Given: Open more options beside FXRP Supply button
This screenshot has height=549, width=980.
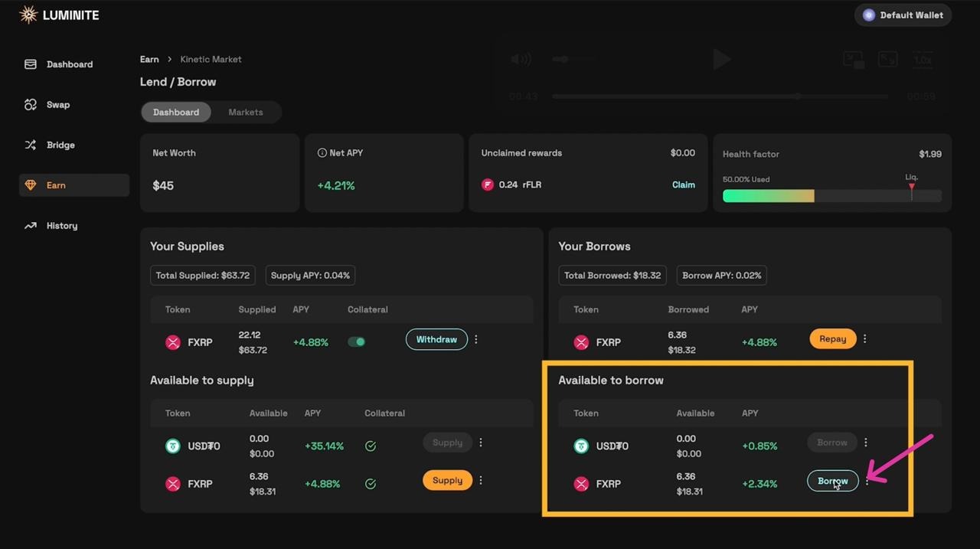Looking at the screenshot, I should [481, 480].
